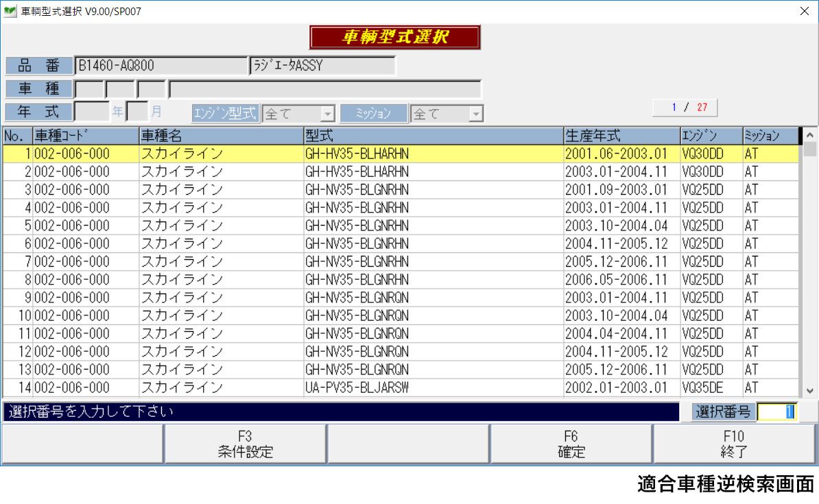This screenshot has height=504, width=819.
Task: Click the 車種 label
Action: click(x=38, y=88)
